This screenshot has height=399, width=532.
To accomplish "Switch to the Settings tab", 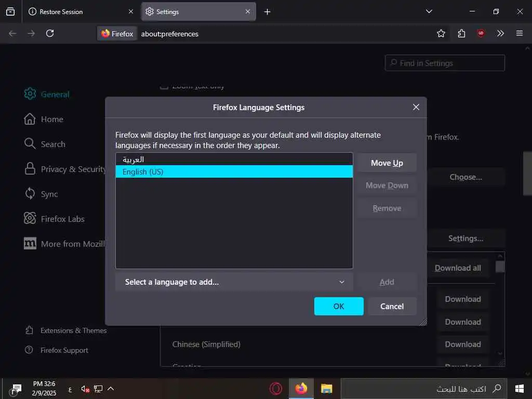I will [x=198, y=11].
